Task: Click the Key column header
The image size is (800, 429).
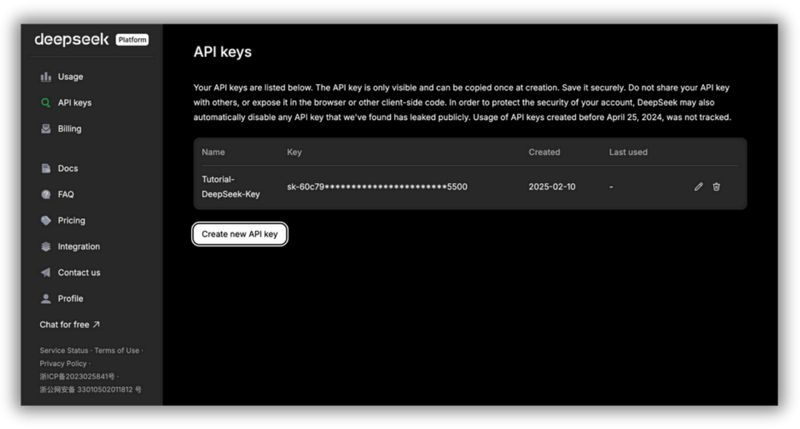Action: [x=294, y=152]
